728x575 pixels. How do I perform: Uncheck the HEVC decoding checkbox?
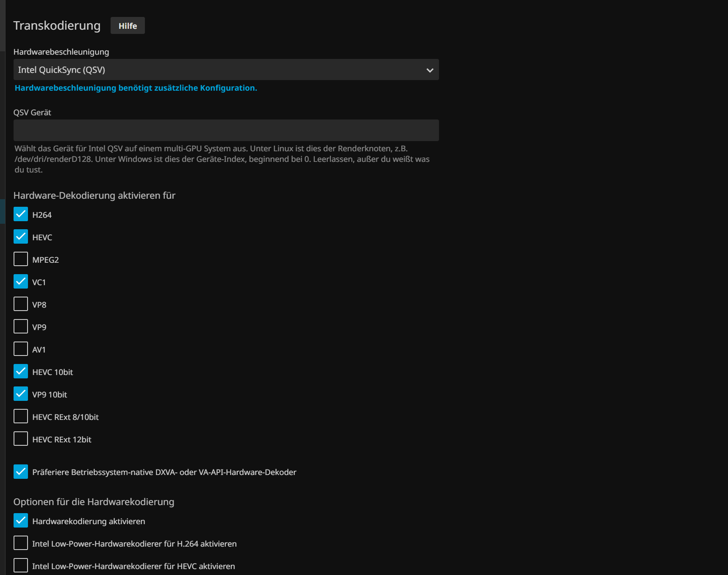[x=21, y=237]
